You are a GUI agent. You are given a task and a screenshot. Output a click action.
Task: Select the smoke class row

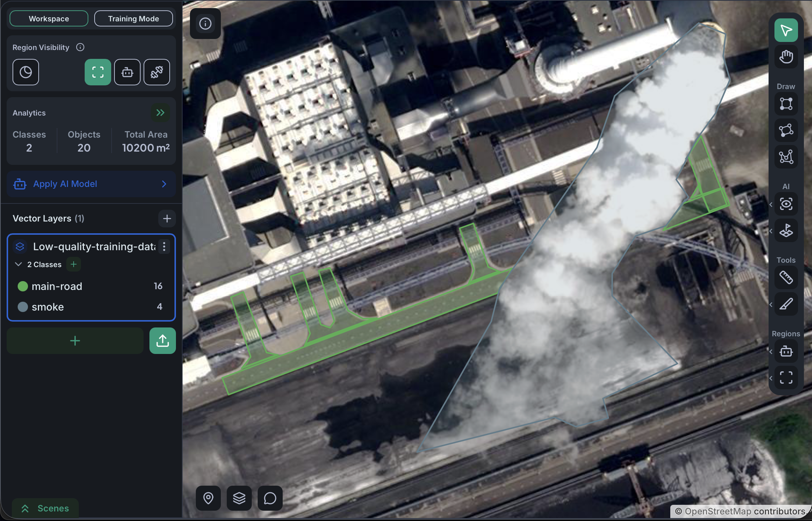pos(91,307)
